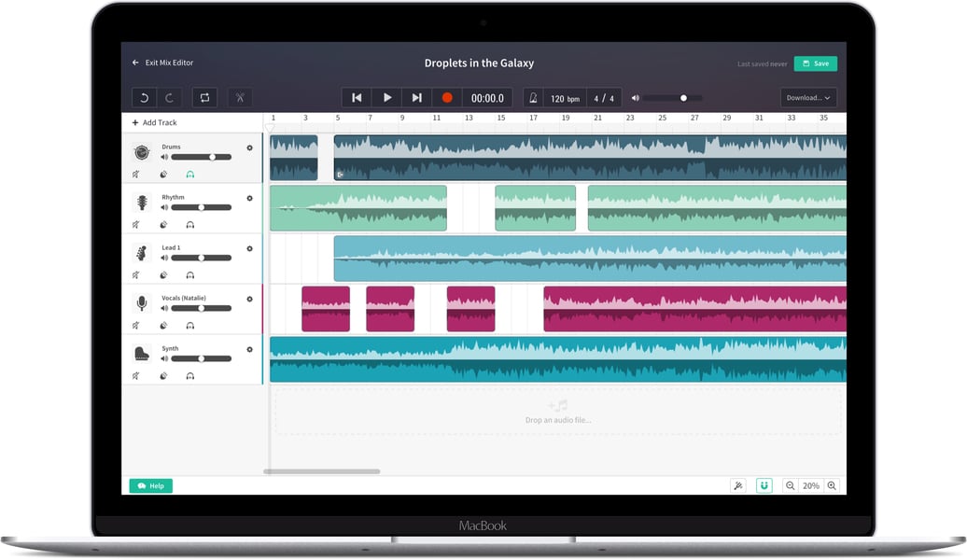Open the 4 / 4 time signature selector
The width and height of the screenshot is (967, 560).
(x=604, y=98)
